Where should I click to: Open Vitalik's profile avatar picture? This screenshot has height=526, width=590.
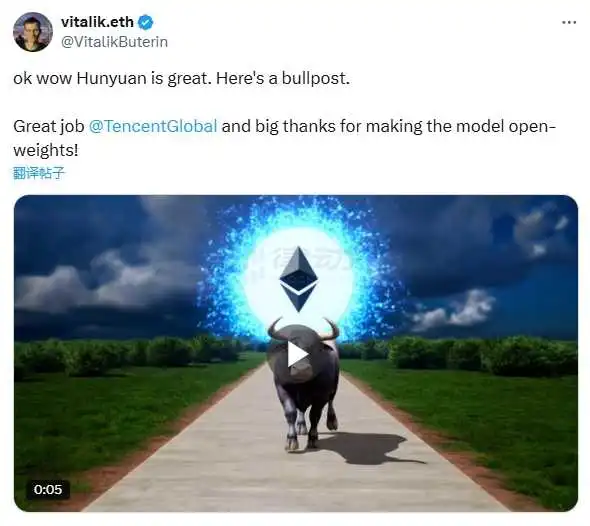pos(32,32)
